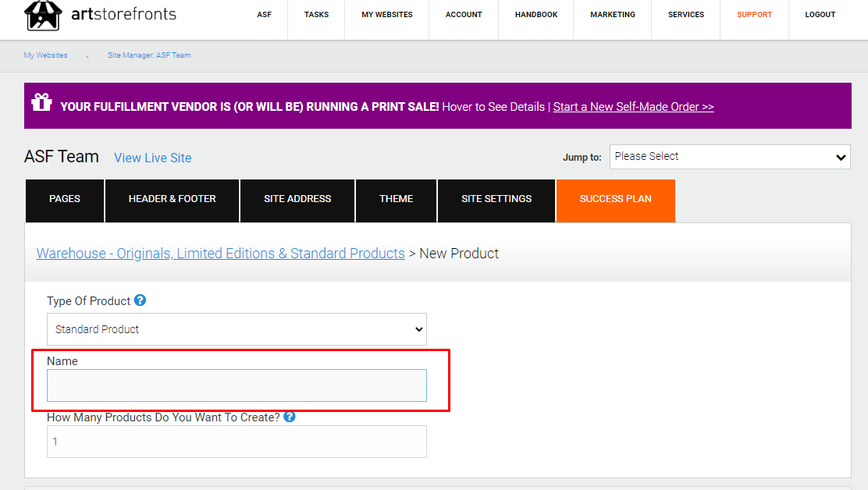Open the SITE ADDRESS tab
Screen dimensions: 868x490
click(297, 199)
